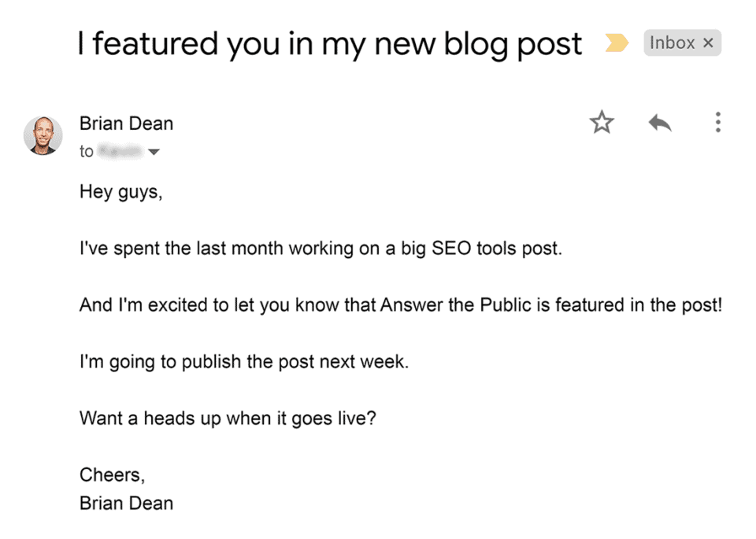This screenshot has width=756, height=539.
Task: Click the reply control beside the star
Action: pyautogui.click(x=660, y=122)
